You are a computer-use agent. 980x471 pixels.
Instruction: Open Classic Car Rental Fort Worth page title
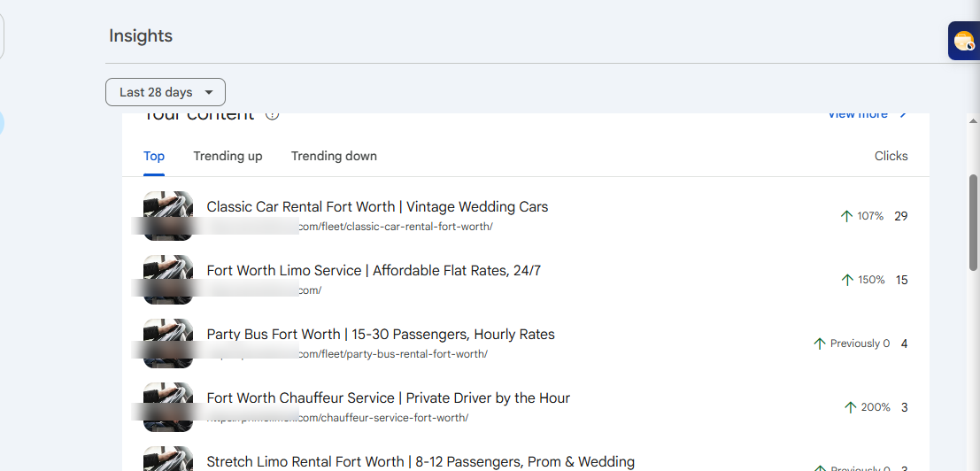pos(377,207)
